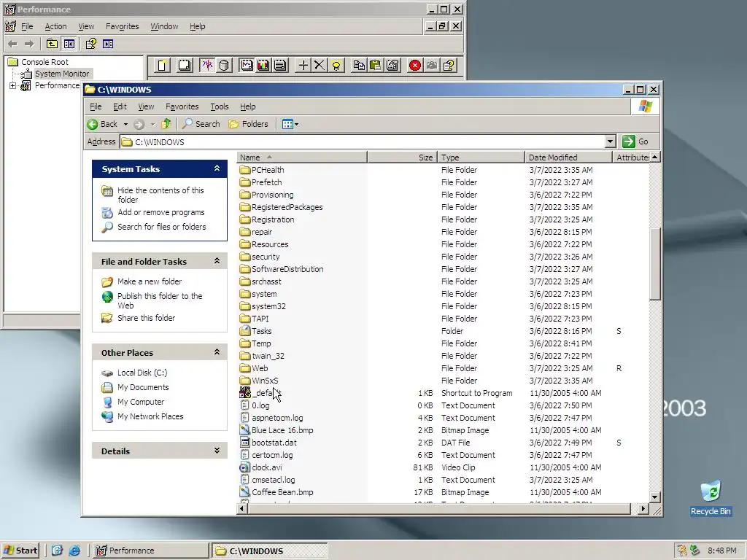Switch to View Report mode
The image size is (747, 560).
tap(280, 65)
